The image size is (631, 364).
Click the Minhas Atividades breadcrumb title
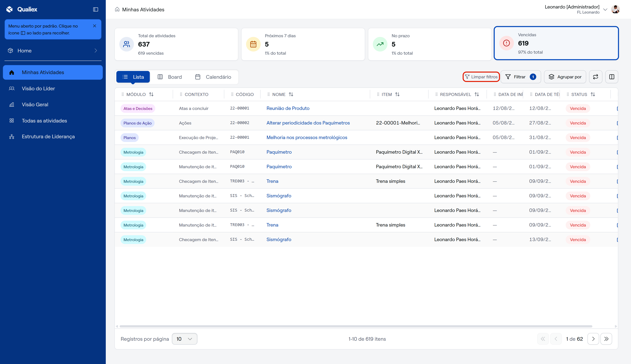point(143,10)
